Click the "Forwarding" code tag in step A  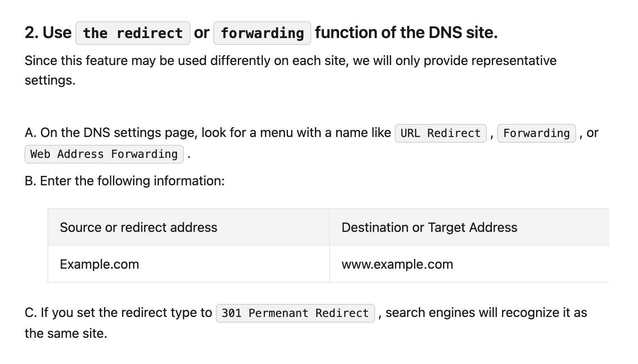tap(536, 133)
